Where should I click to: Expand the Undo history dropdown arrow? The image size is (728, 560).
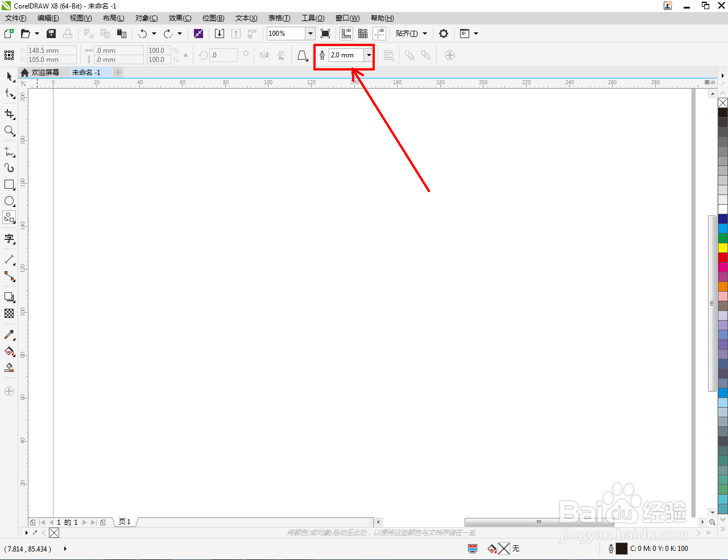click(154, 34)
